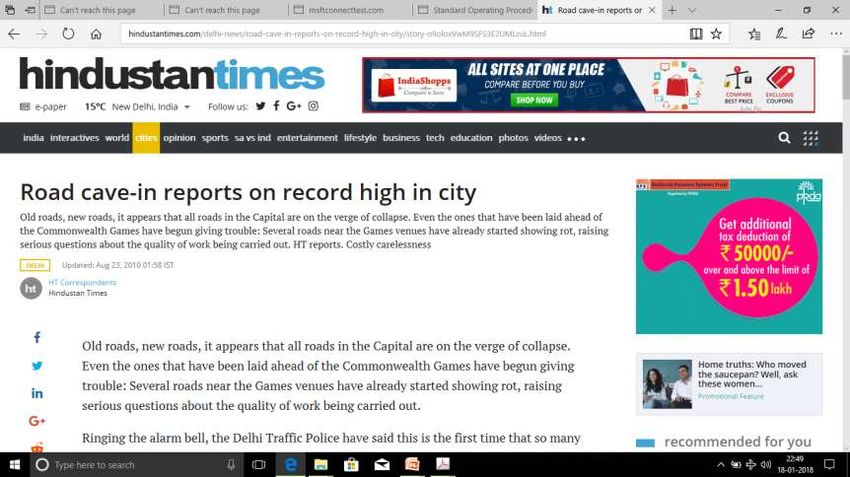Expand more navigation sections ellipsis
This screenshot has height=477, width=850.
click(576, 139)
